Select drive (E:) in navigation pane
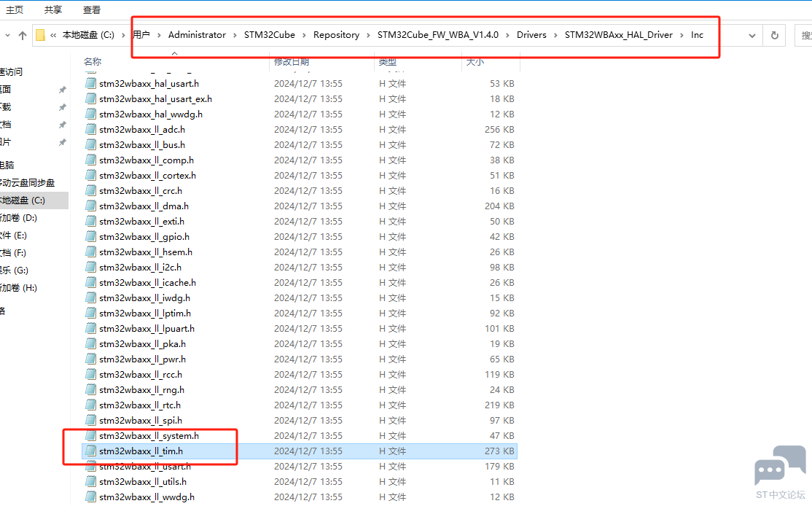Viewport: 812px width, 506px height. coord(13,236)
